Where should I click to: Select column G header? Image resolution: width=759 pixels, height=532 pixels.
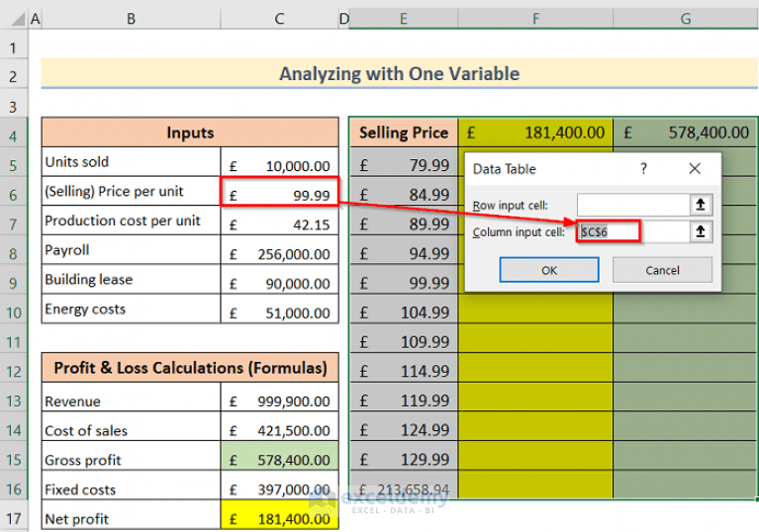click(x=686, y=19)
